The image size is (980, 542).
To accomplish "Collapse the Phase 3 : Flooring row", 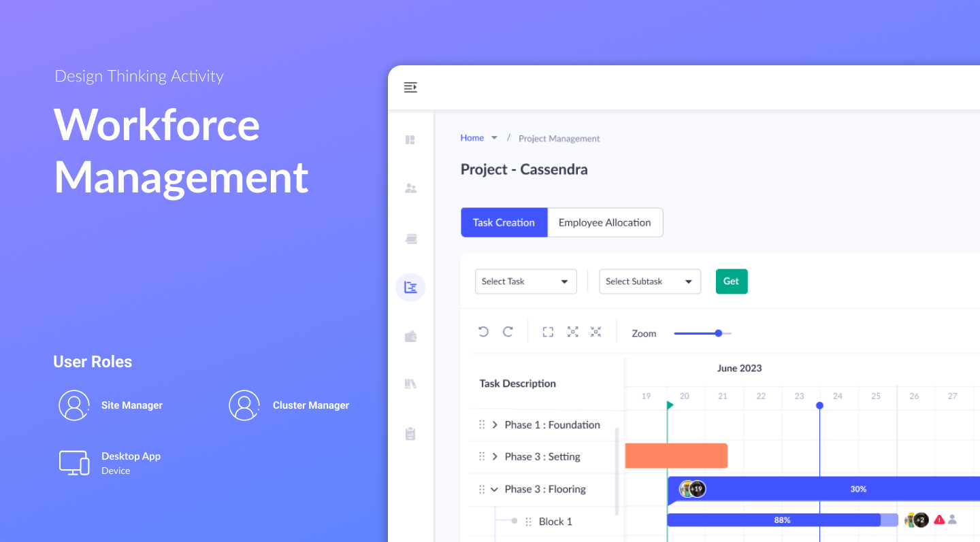I will tap(495, 490).
